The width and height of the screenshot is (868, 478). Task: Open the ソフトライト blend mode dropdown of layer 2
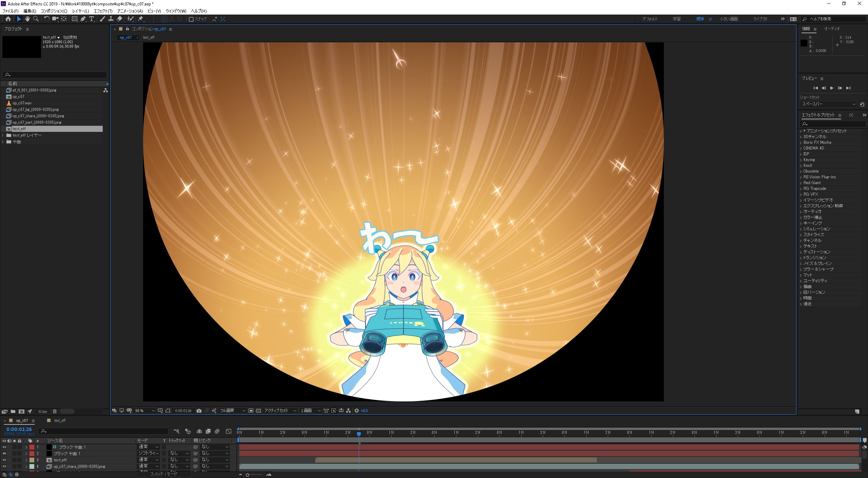click(149, 454)
